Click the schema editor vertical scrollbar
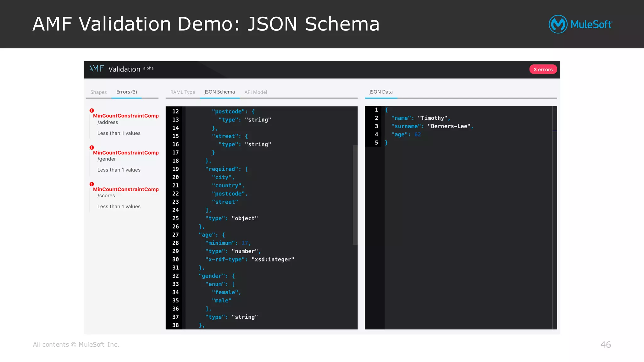 (355, 195)
